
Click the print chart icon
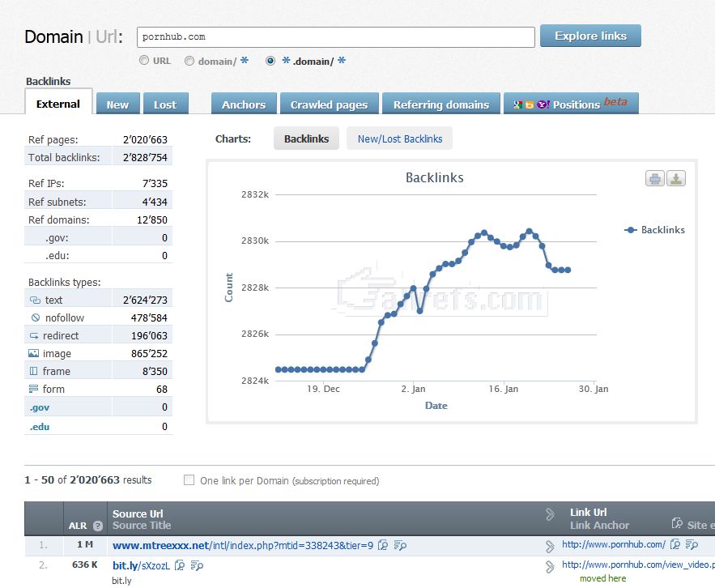coord(655,178)
